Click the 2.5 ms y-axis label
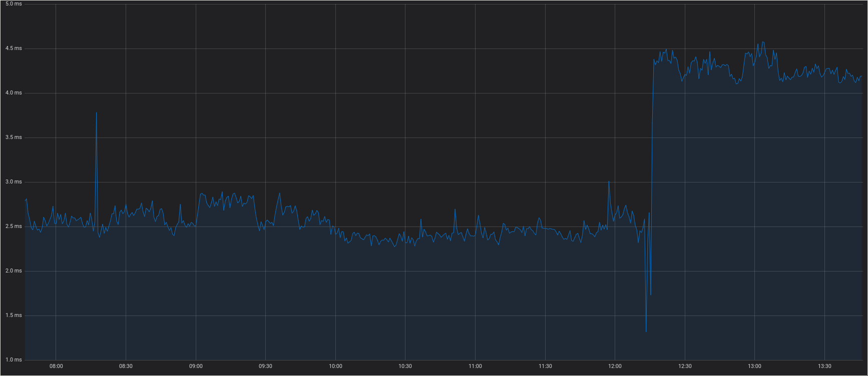868x376 pixels. pos(14,226)
